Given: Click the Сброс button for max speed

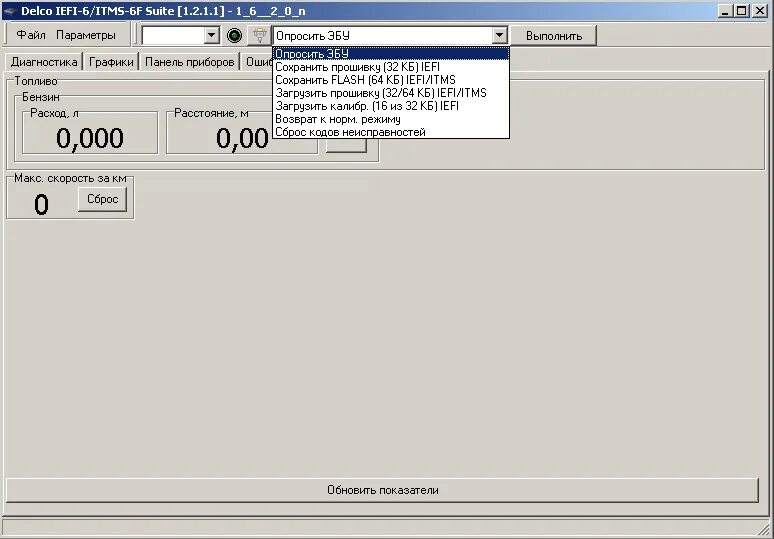Looking at the screenshot, I should 103,199.
